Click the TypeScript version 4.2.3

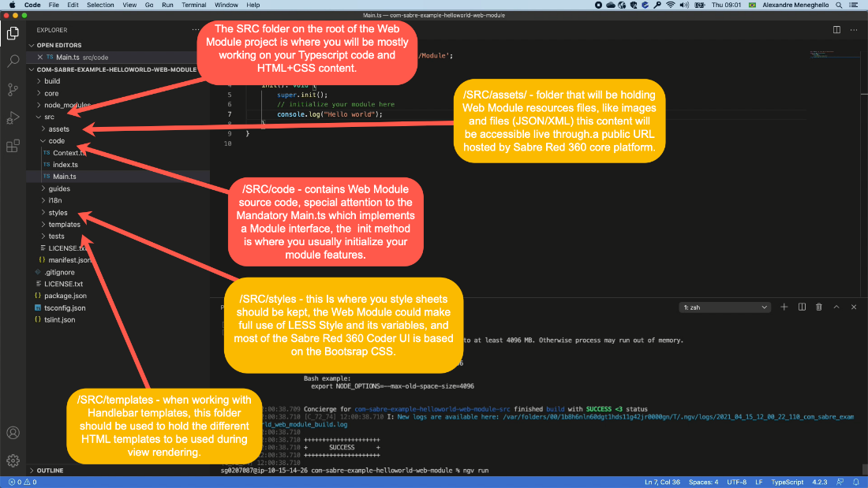819,482
